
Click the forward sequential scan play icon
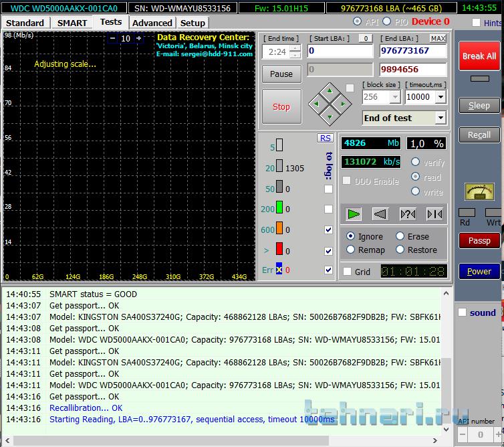354,214
